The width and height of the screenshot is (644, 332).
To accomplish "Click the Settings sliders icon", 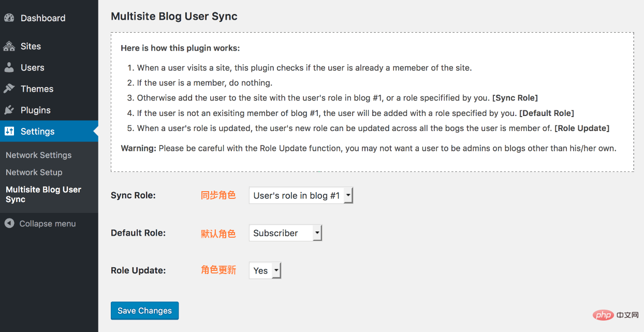I will 9,131.
